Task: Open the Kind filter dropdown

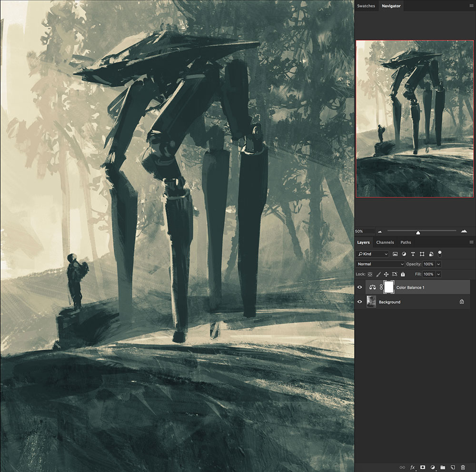Action: [x=373, y=254]
